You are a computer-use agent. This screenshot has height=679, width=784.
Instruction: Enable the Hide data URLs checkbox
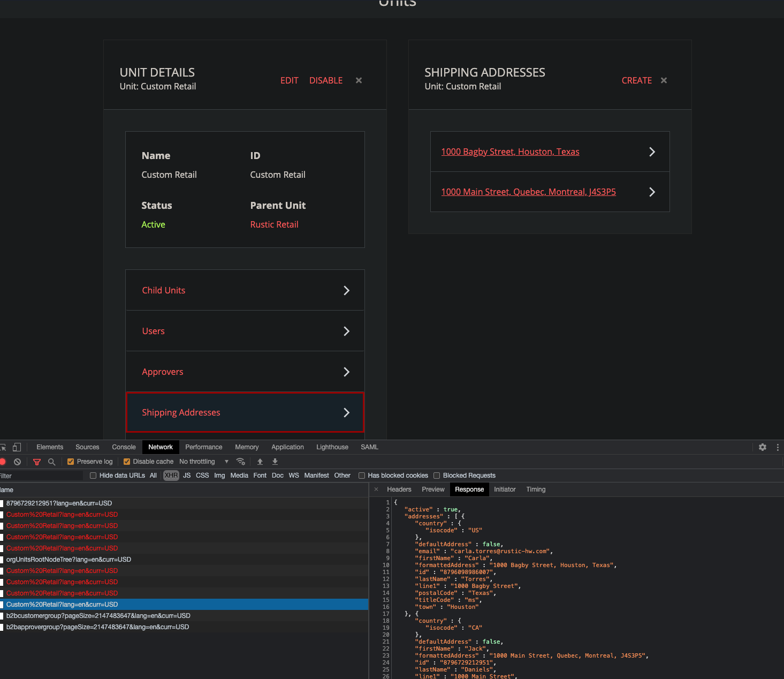94,475
